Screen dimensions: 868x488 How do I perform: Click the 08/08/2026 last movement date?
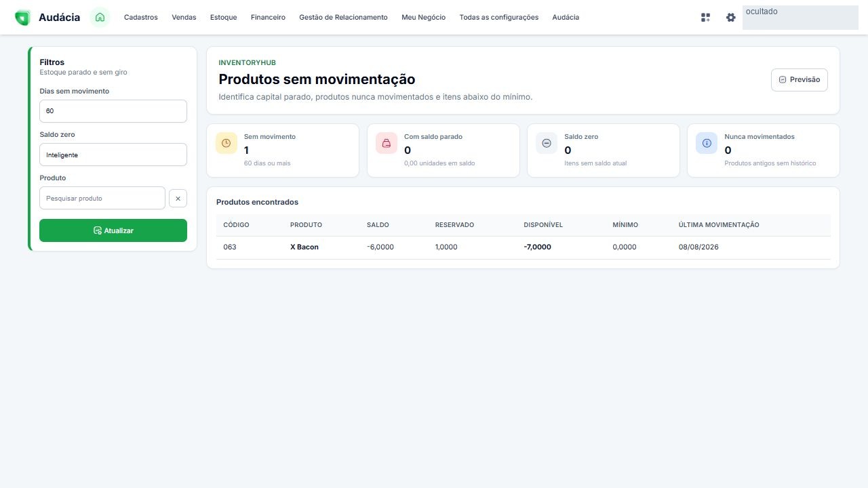[698, 247]
